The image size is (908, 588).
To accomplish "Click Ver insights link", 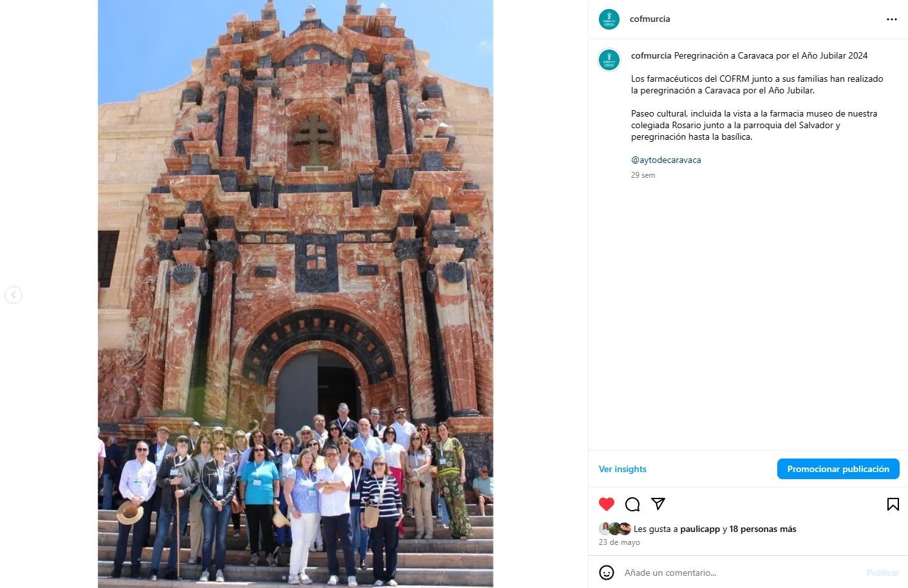I will 623,469.
